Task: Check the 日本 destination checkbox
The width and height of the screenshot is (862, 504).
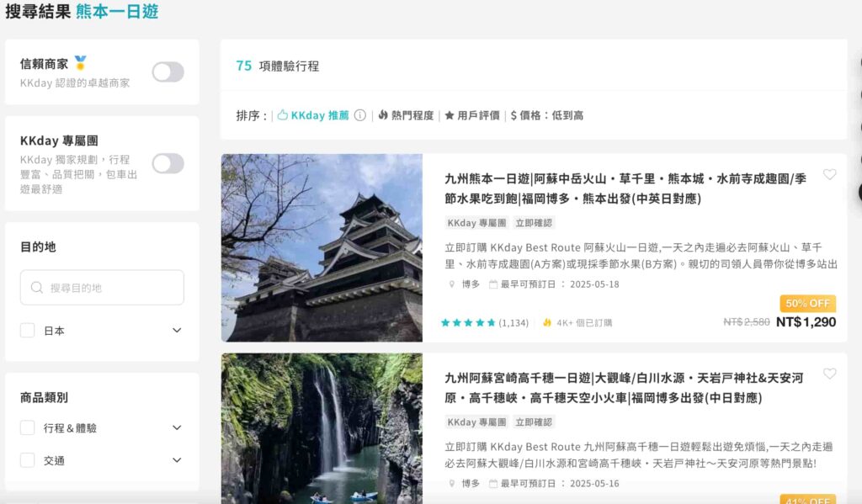Action: coord(28,331)
